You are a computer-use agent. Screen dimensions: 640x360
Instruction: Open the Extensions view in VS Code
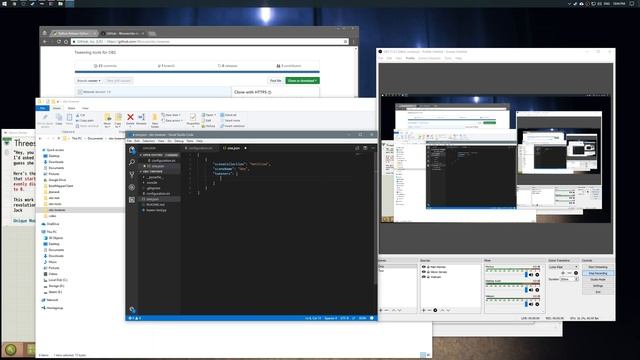pos(132,200)
